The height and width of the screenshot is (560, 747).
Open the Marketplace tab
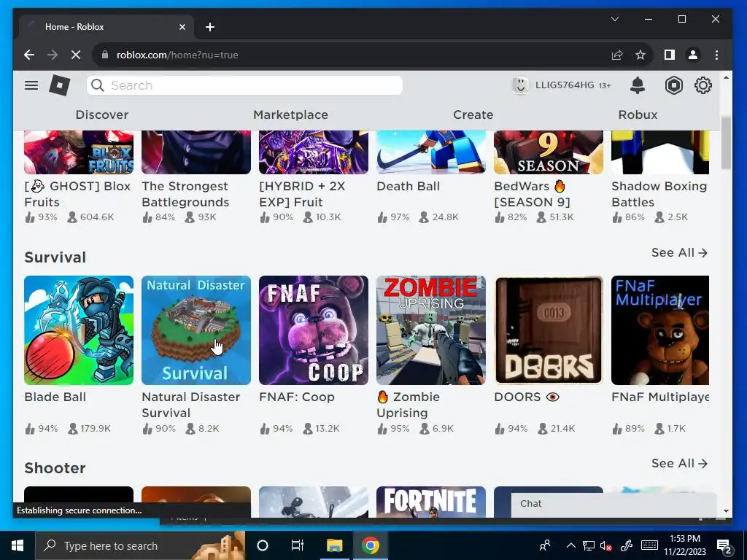pyautogui.click(x=290, y=114)
